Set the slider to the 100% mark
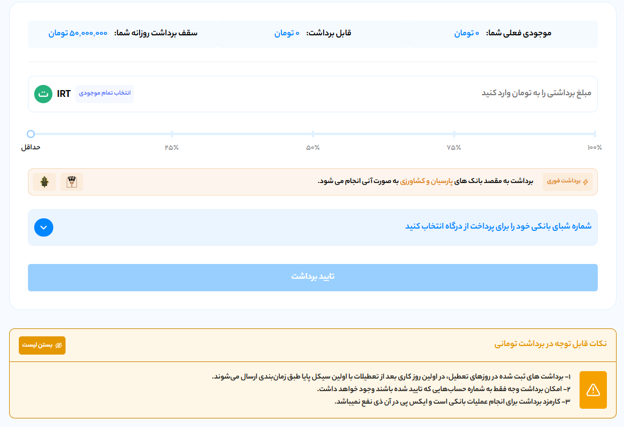The image size is (624, 427). [595, 134]
